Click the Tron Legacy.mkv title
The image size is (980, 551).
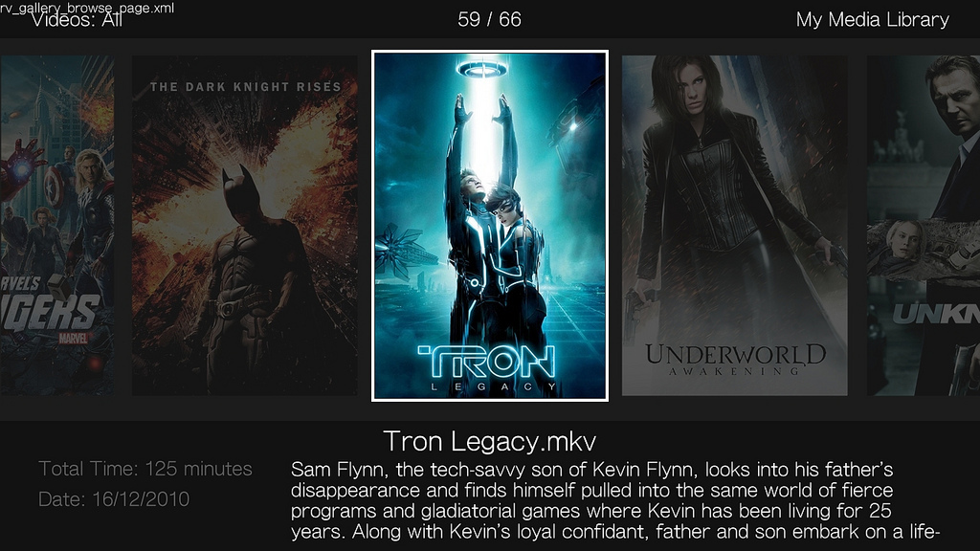pyautogui.click(x=489, y=441)
